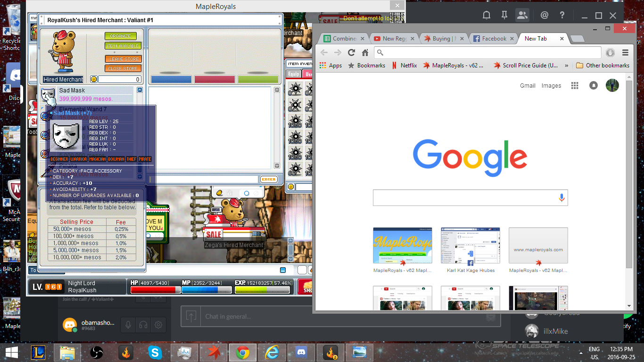Viewport: 644px width, 362px height.
Task: Open the MapleRoyals - v62 bookmark
Action: tap(454, 66)
